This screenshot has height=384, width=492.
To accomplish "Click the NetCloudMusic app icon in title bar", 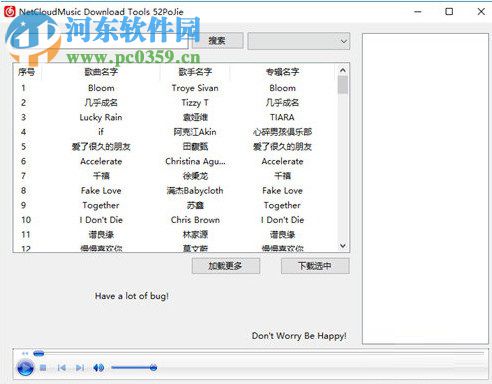I will [10, 12].
